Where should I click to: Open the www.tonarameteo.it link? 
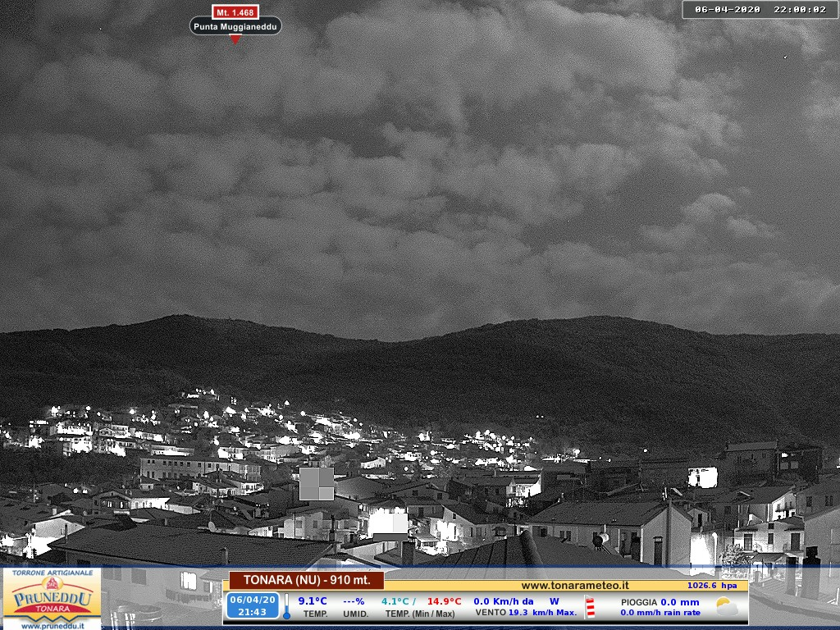[575, 585]
